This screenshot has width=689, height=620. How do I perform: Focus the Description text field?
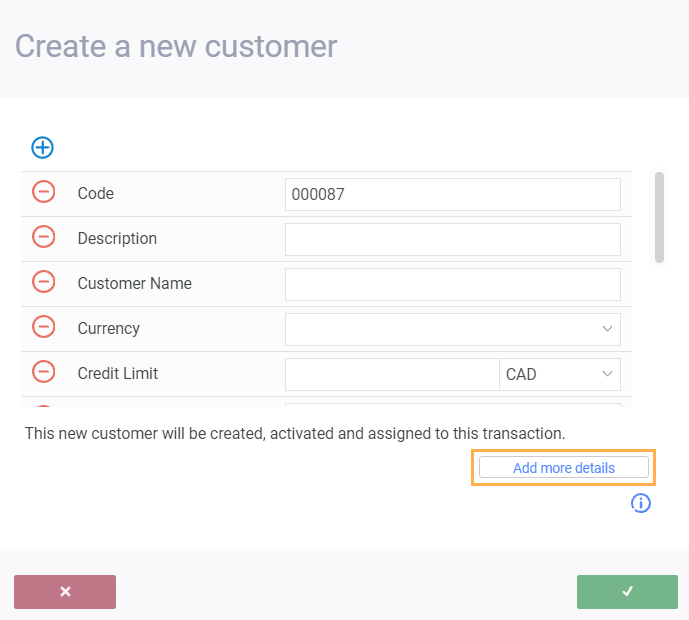[452, 239]
